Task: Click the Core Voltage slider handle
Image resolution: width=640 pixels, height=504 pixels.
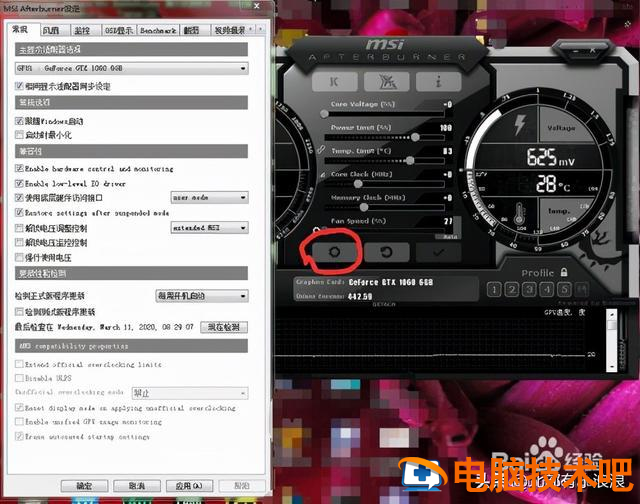Action: (x=324, y=114)
